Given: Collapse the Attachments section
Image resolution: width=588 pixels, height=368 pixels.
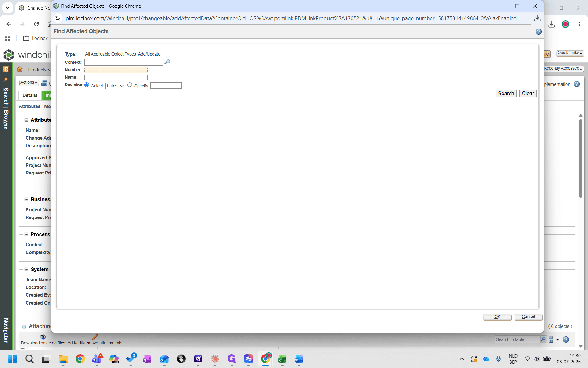Looking at the screenshot, I should pos(24,327).
